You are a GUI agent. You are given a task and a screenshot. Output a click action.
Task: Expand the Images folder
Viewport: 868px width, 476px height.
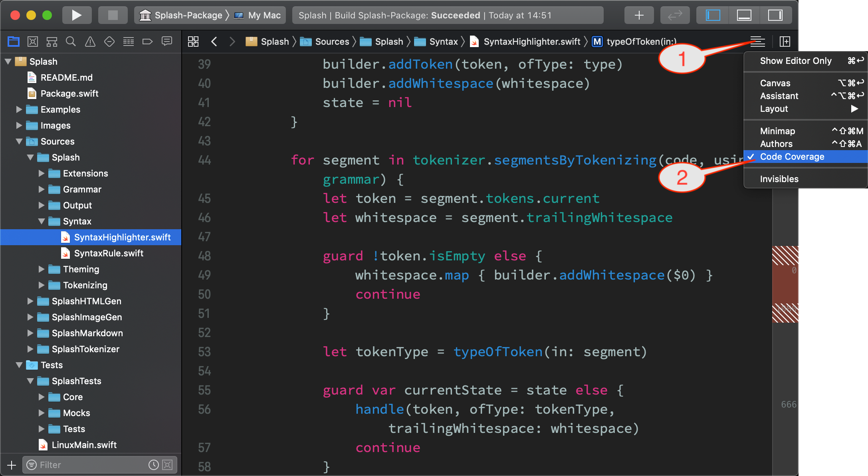[x=19, y=125]
